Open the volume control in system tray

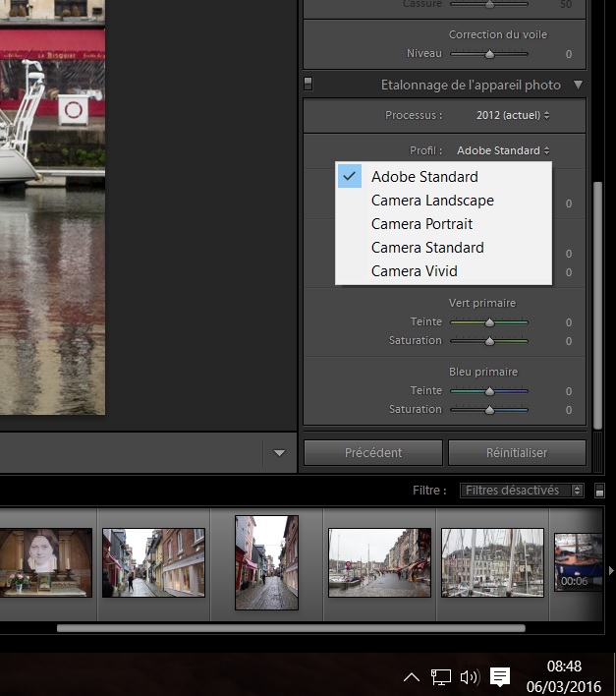click(x=470, y=677)
